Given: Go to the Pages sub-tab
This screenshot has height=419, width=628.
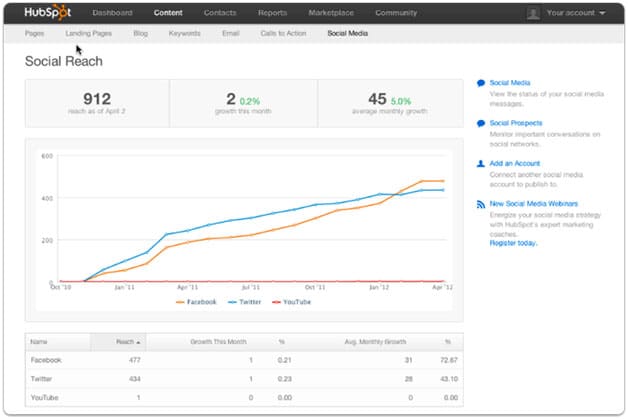Looking at the screenshot, I should (x=34, y=33).
